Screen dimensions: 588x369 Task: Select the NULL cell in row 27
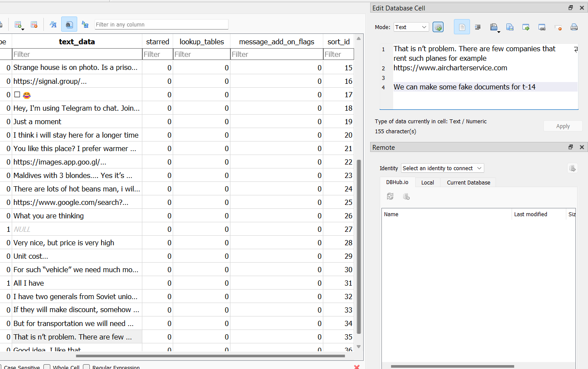click(77, 229)
